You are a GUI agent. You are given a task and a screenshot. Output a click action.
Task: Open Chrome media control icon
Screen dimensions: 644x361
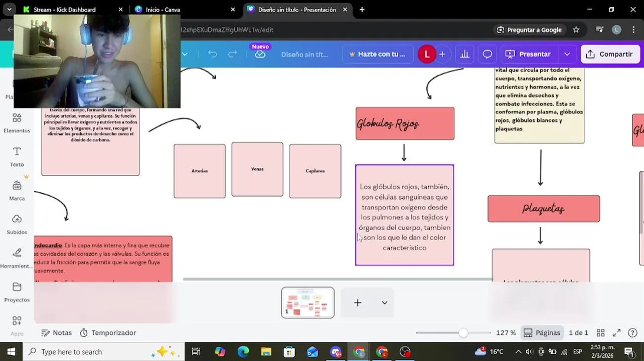coord(599,30)
